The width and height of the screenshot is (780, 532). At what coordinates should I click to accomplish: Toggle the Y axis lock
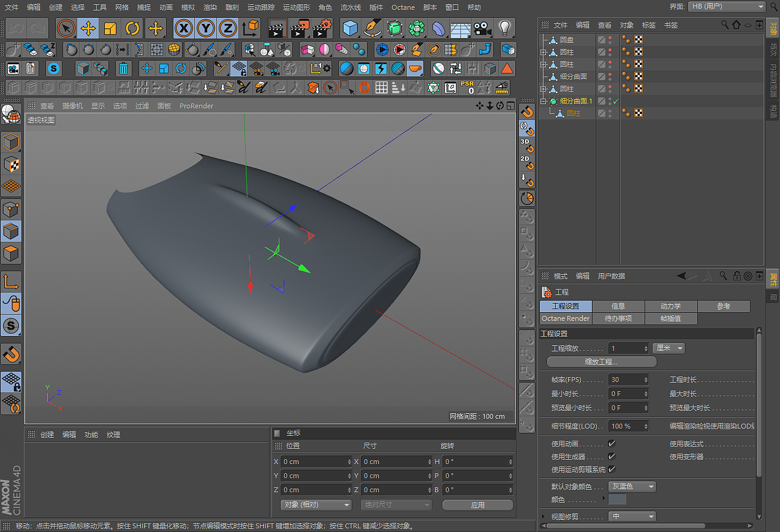click(206, 28)
